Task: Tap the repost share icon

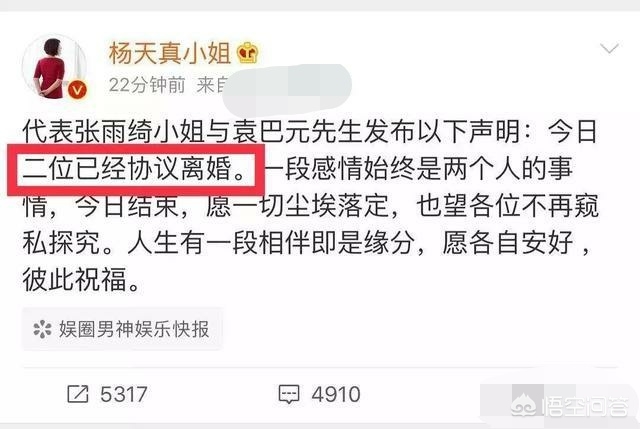Action: (x=78, y=394)
